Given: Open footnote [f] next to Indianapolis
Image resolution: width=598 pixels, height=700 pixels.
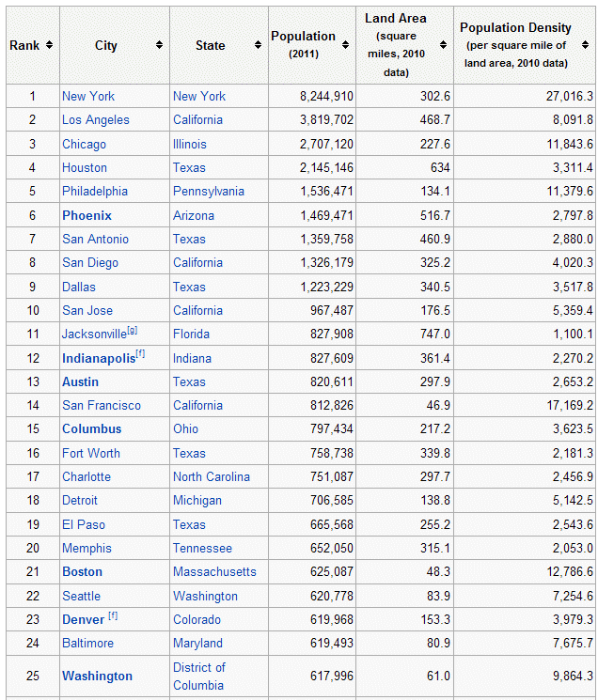Looking at the screenshot, I should tap(140, 354).
